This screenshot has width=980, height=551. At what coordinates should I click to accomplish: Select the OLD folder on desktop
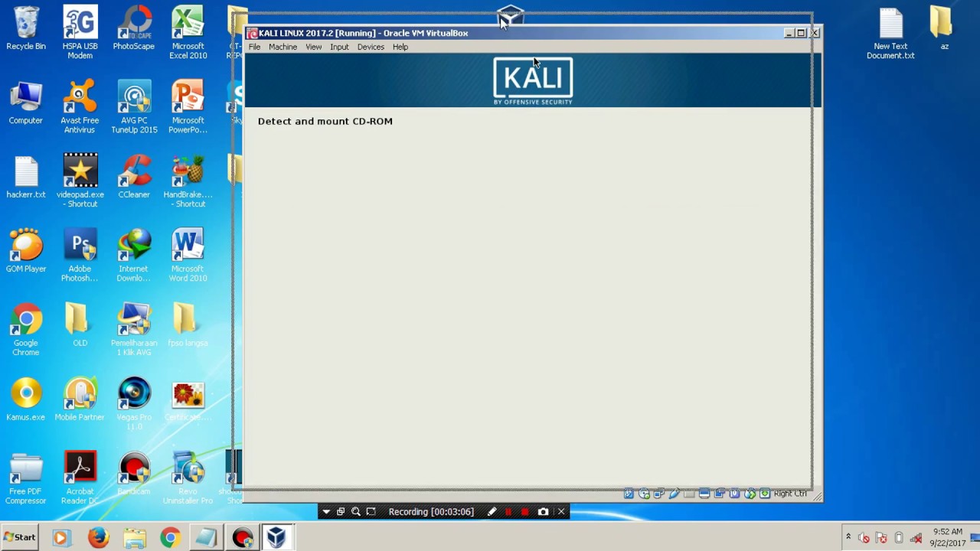tap(80, 325)
